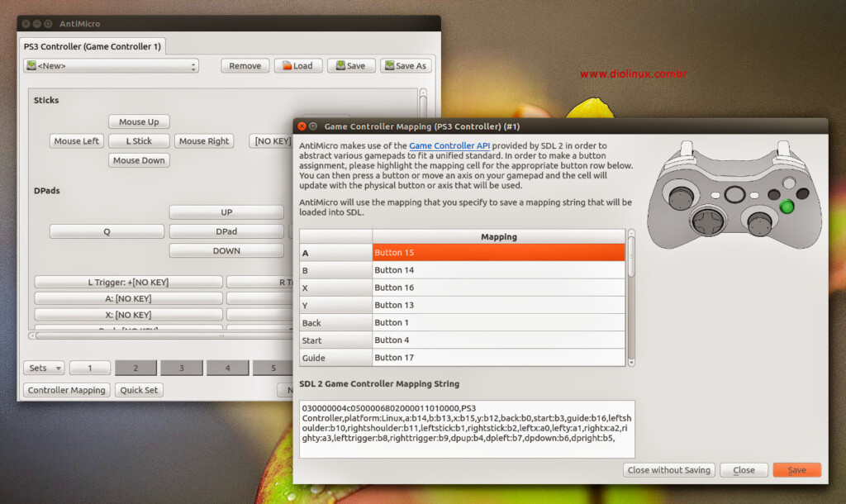Select the Button 14 mapping cell for B
846x504 pixels.
click(498, 270)
